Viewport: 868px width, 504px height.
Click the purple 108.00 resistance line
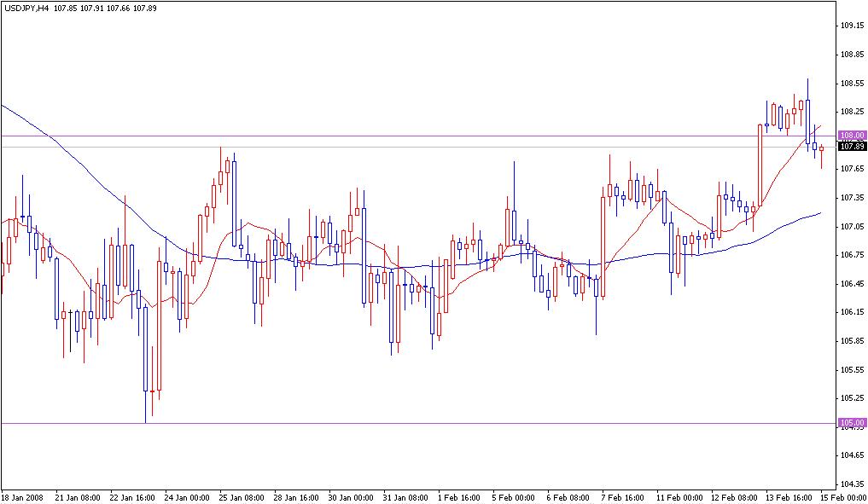click(x=427, y=135)
